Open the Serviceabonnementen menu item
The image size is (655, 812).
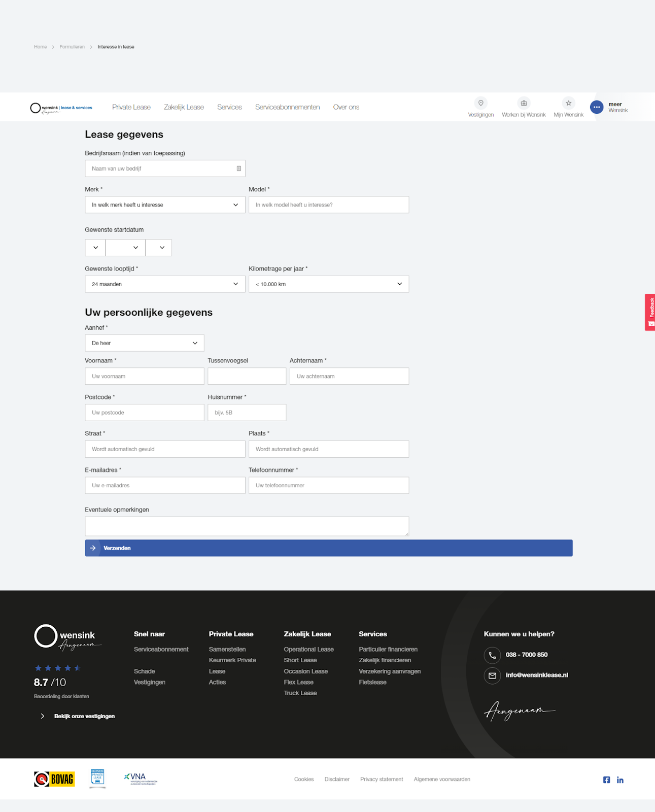(x=287, y=107)
